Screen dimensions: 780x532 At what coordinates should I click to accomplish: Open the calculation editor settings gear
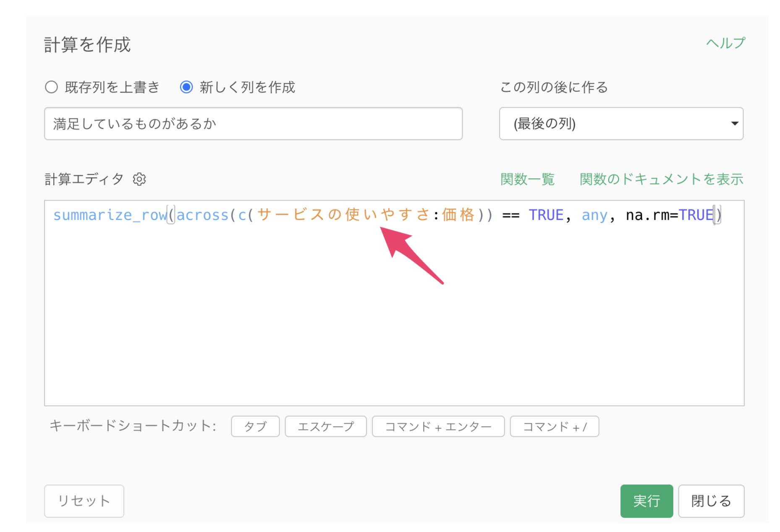pyautogui.click(x=139, y=179)
